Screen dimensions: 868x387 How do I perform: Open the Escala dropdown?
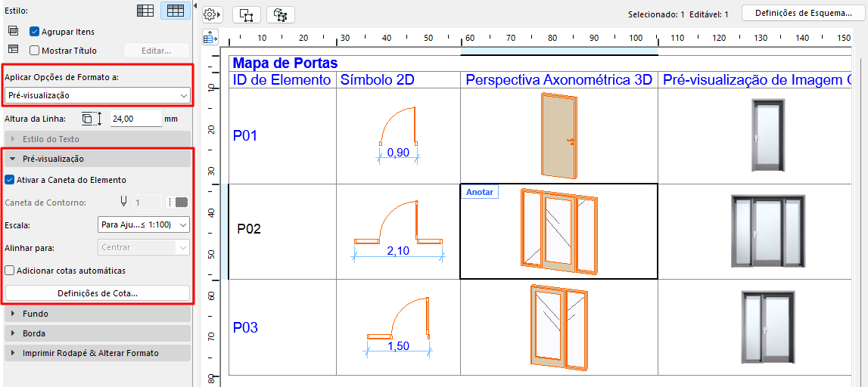click(143, 224)
